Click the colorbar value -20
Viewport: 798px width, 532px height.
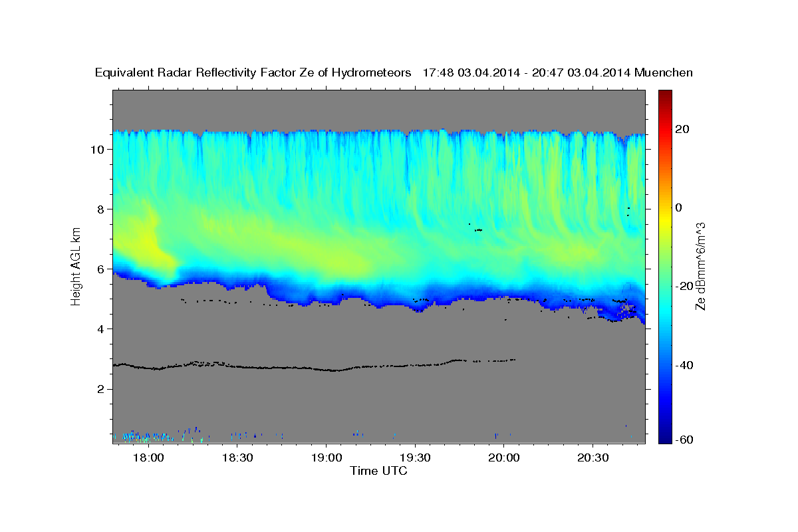pyautogui.click(x=684, y=286)
